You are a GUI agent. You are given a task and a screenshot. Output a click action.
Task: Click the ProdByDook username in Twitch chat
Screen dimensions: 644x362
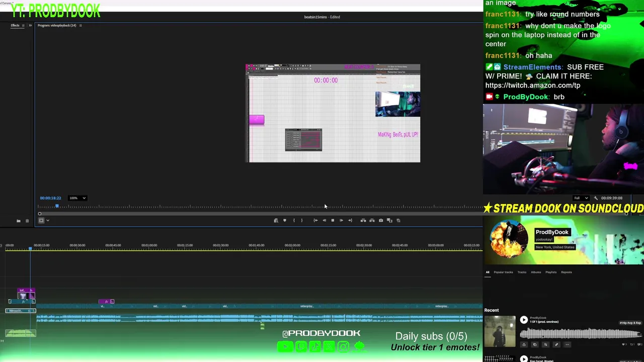point(526,97)
